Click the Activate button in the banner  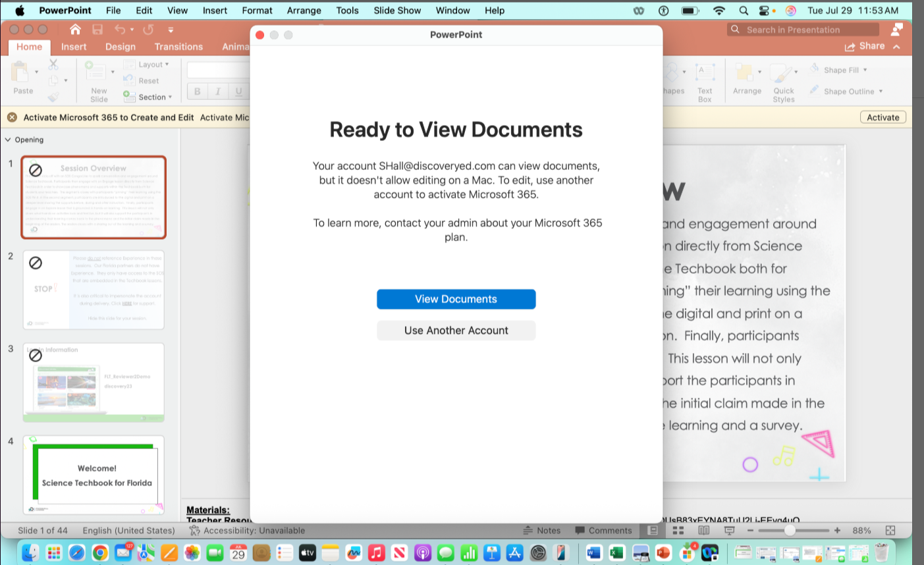(883, 117)
